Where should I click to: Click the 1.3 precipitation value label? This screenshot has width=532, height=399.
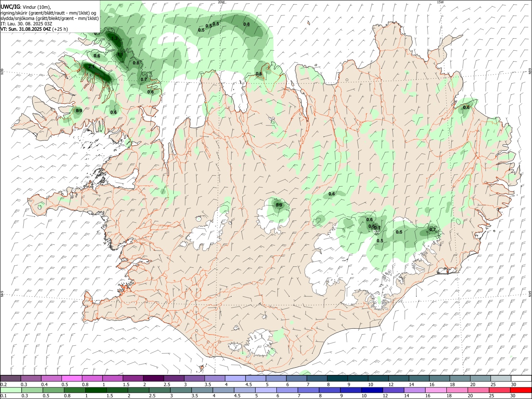[115, 39]
